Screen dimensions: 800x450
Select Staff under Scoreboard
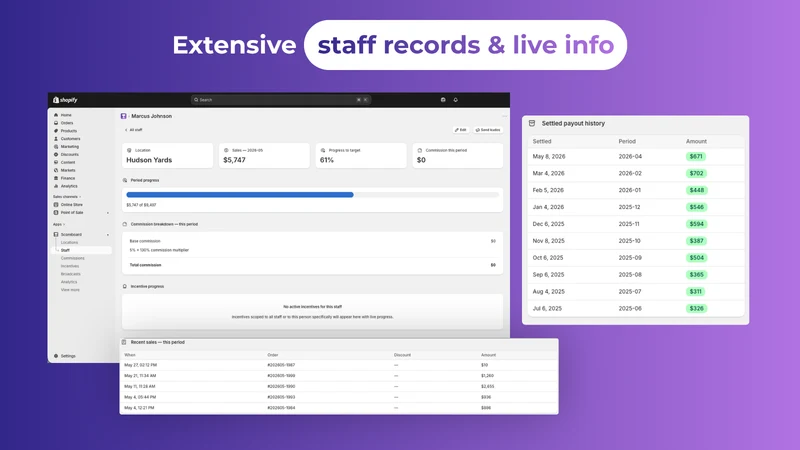tap(82, 251)
